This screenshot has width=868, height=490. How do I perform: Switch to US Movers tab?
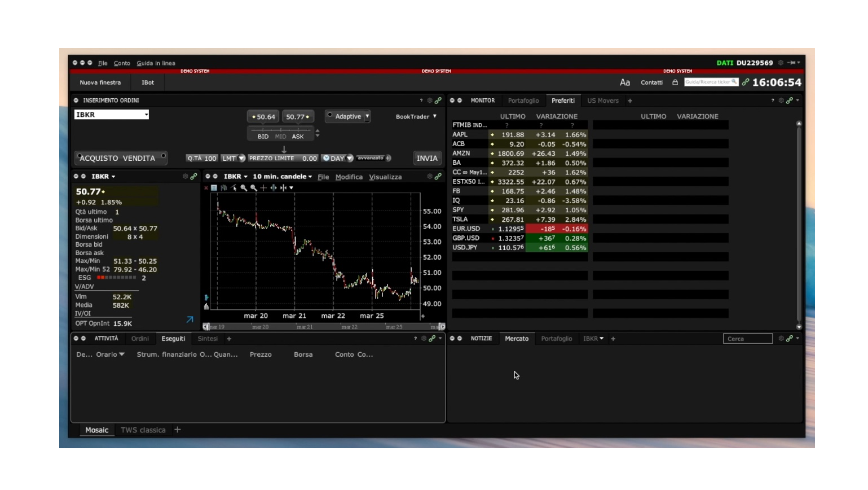coord(603,101)
